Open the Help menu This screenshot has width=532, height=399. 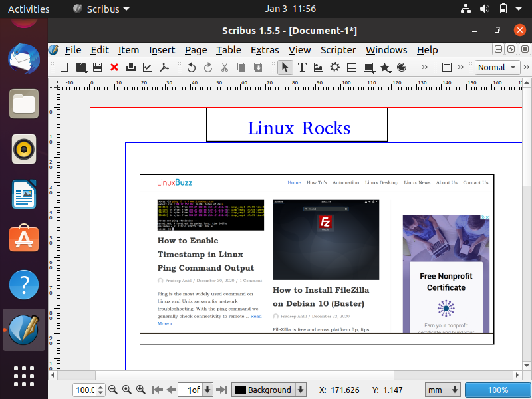[427, 50]
